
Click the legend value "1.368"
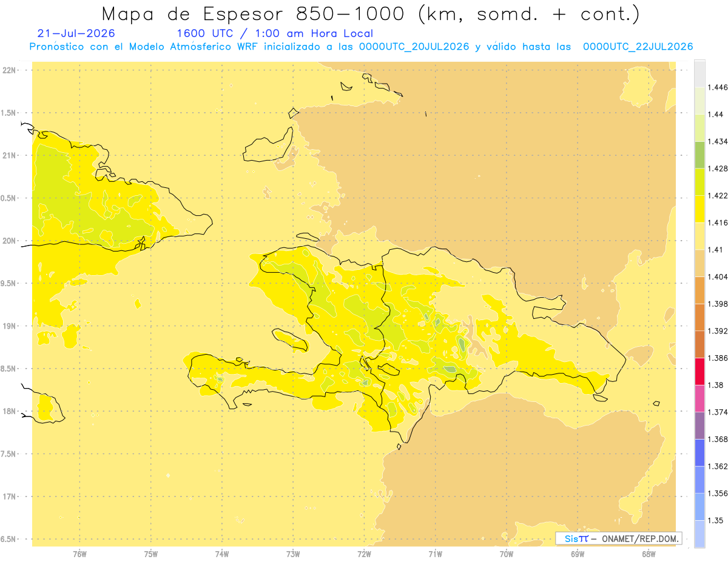coord(718,439)
